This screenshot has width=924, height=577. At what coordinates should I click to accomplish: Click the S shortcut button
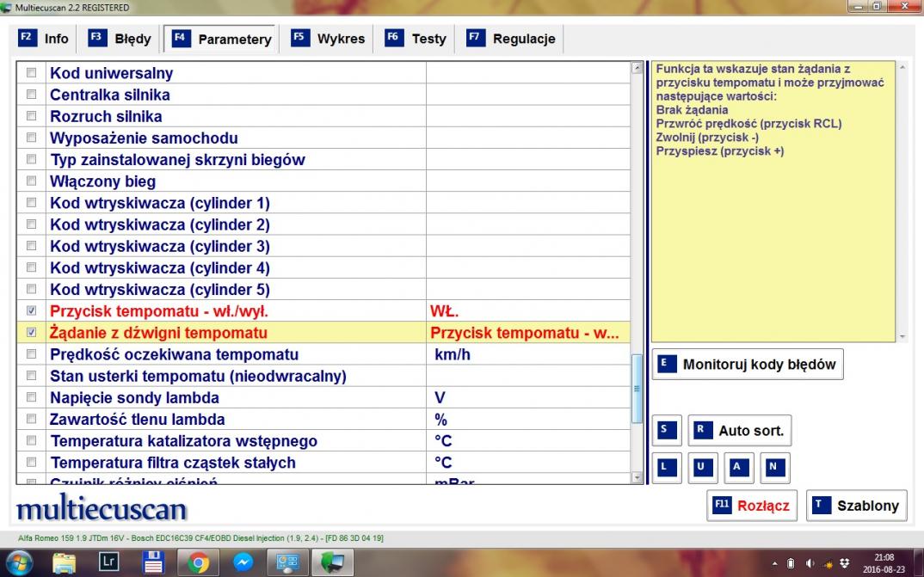pyautogui.click(x=666, y=430)
